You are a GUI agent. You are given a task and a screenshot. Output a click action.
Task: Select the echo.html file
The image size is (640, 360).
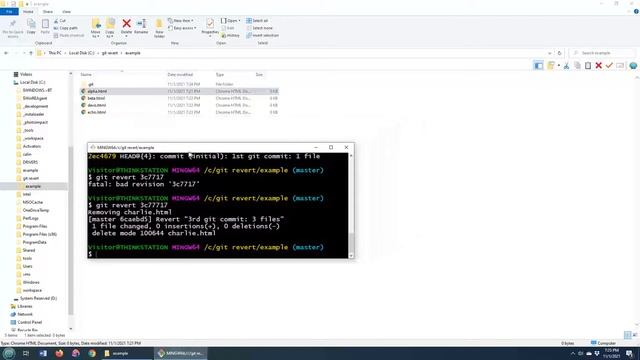[97, 112]
